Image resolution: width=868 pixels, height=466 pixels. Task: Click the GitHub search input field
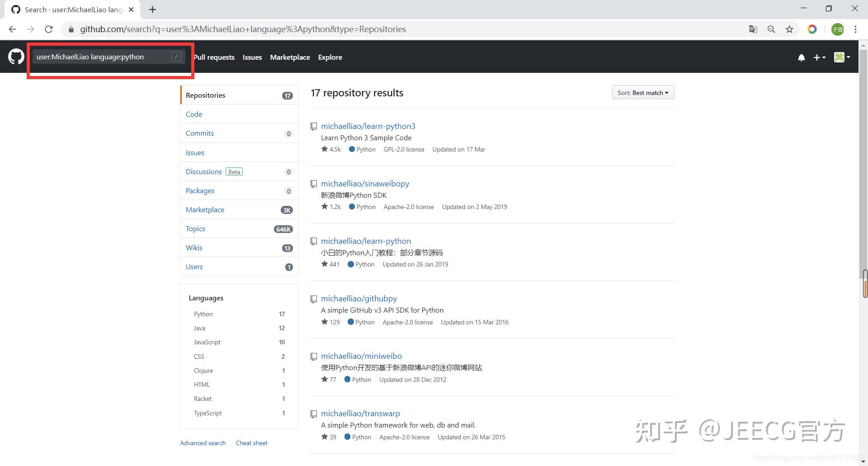coord(102,57)
